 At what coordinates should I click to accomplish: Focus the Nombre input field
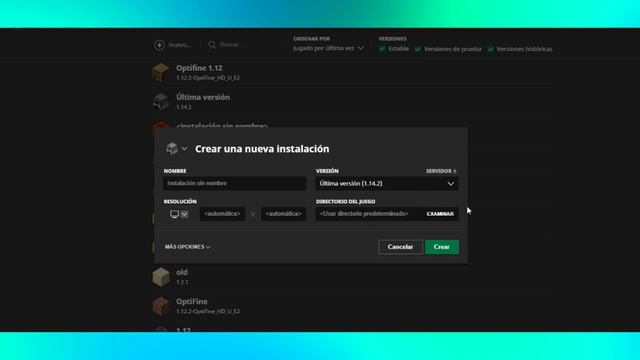pyautogui.click(x=235, y=183)
